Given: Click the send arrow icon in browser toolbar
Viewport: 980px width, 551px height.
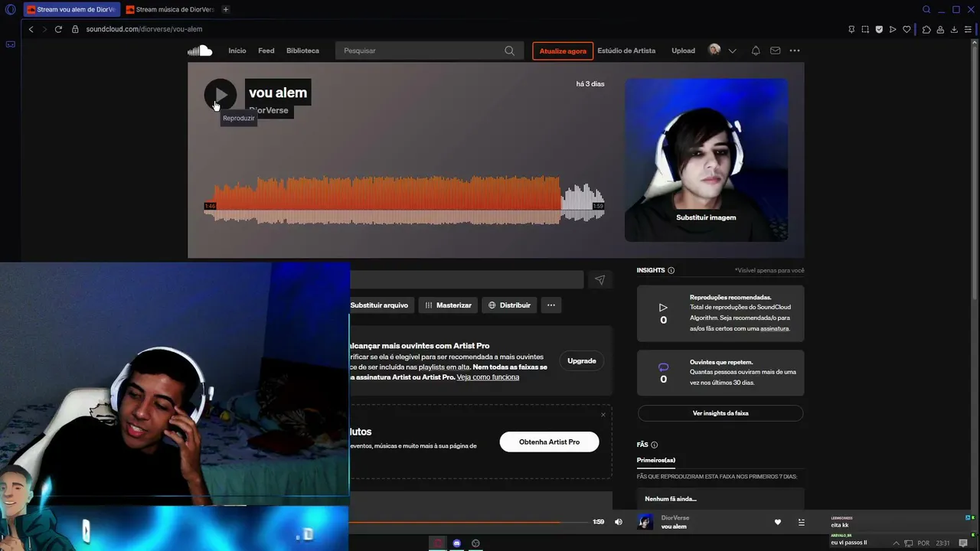Looking at the screenshot, I should (893, 29).
